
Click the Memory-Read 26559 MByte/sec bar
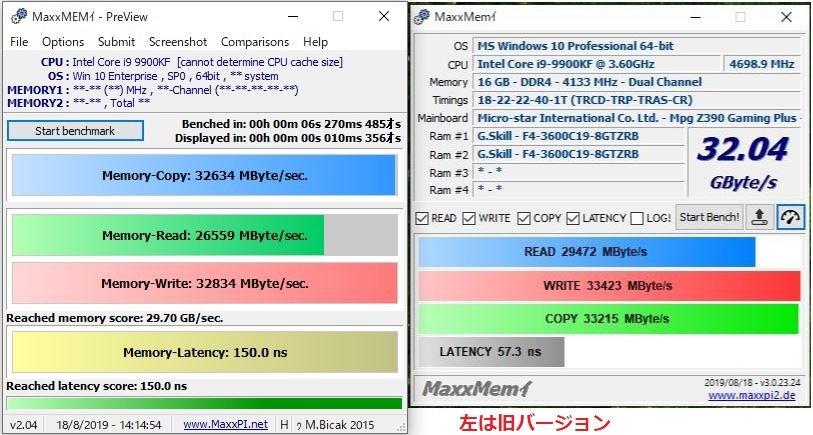point(204,235)
